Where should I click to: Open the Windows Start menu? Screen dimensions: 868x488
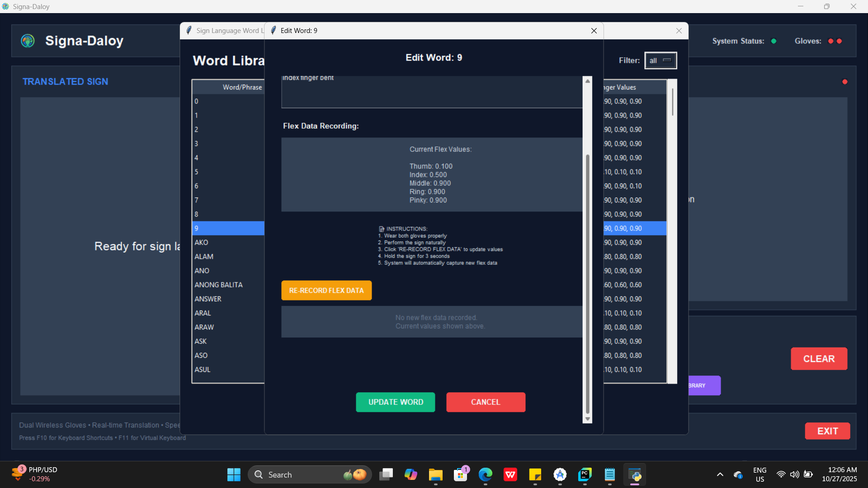pyautogui.click(x=234, y=475)
